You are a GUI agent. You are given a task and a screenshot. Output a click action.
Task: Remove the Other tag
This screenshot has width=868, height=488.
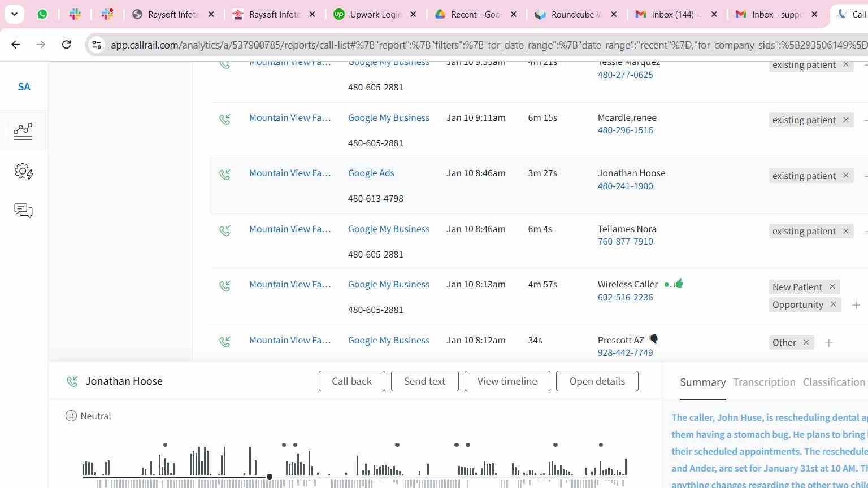[806, 342]
